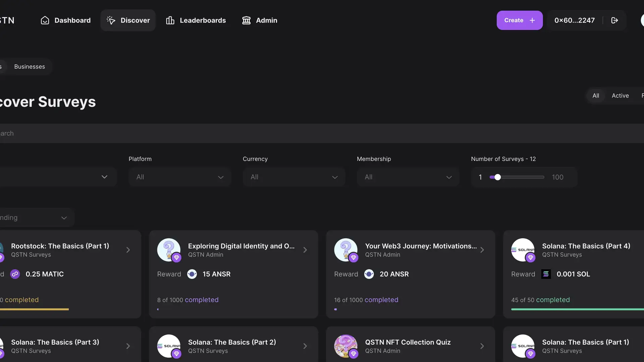Click the logout icon beside wallet address

click(614, 20)
